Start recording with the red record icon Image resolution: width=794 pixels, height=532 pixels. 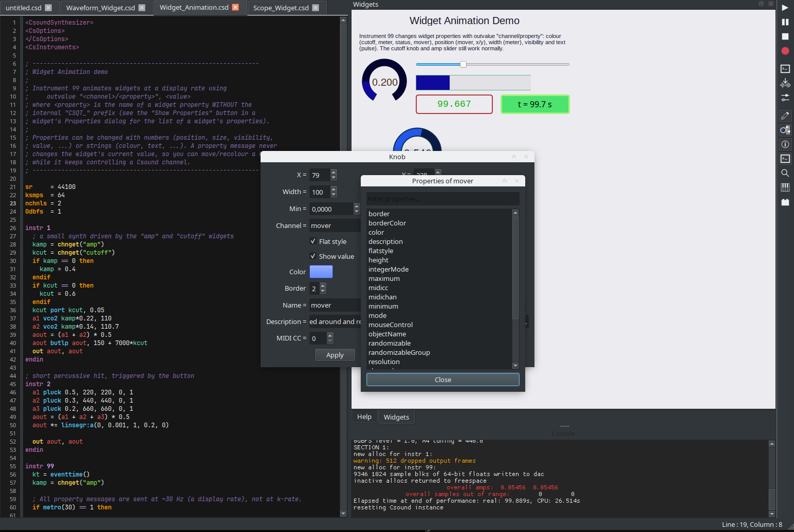coord(785,51)
